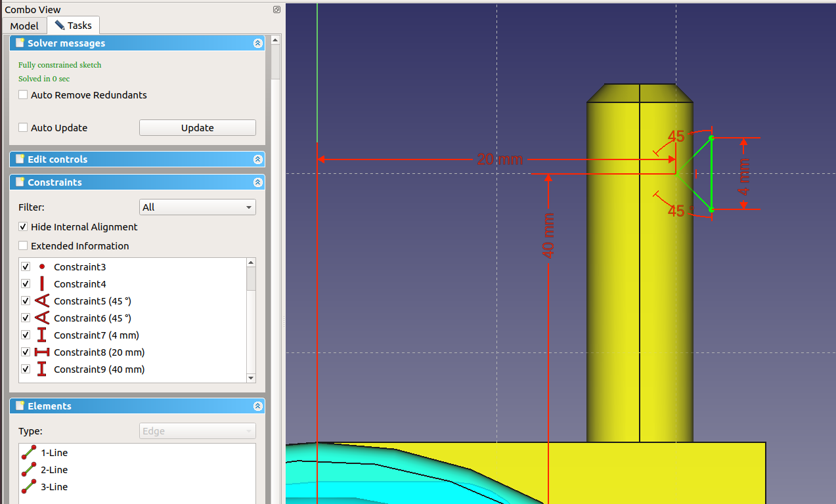The height and width of the screenshot is (504, 836).
Task: Click the vertical distance icon of Constraint7
Action: tap(42, 335)
